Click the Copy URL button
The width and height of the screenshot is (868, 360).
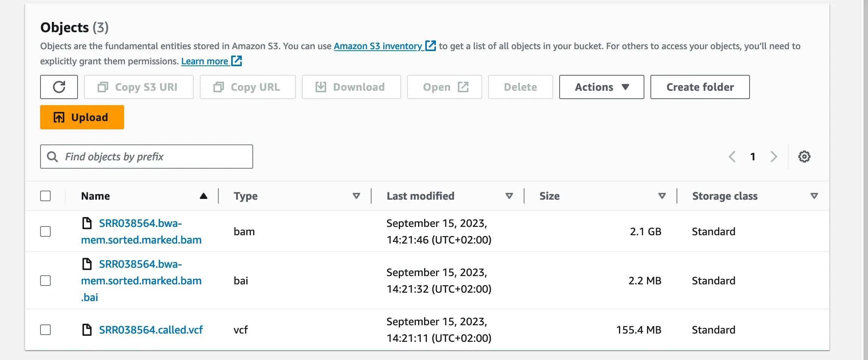tap(247, 87)
